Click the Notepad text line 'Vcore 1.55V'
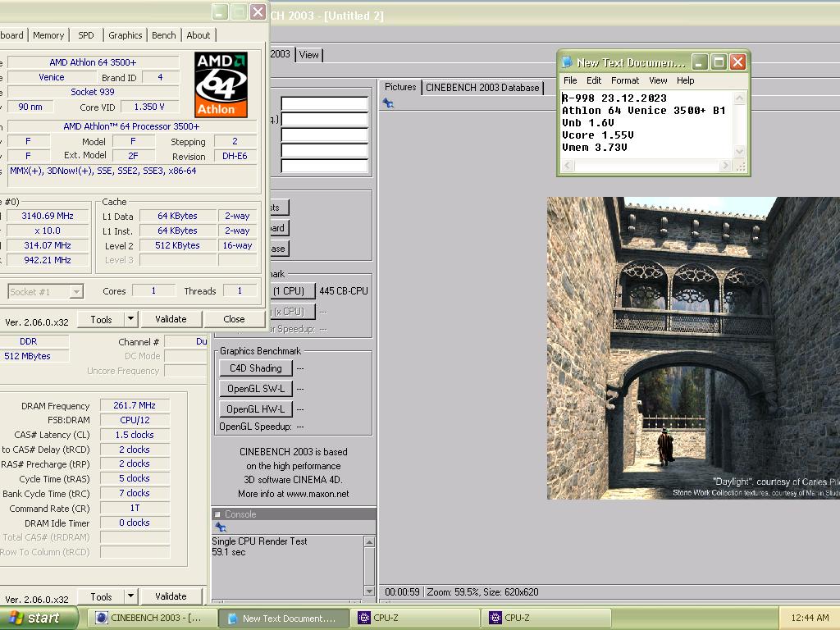 point(598,135)
